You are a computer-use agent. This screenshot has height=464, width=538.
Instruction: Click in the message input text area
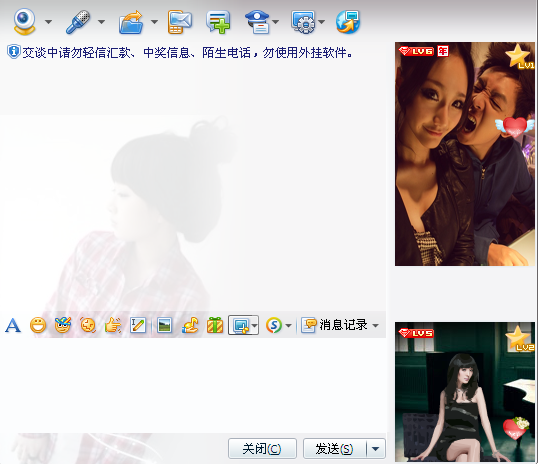[x=193, y=385]
